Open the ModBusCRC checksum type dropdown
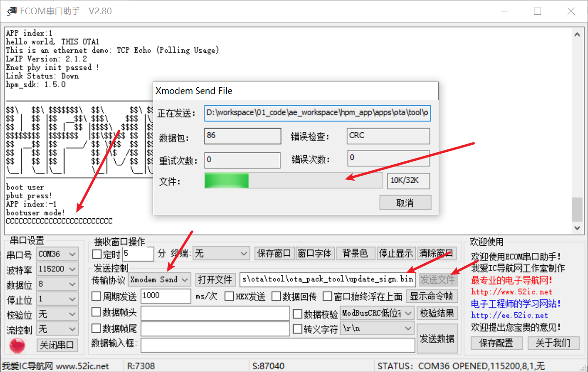The width and height of the screenshot is (588, 372). (377, 313)
